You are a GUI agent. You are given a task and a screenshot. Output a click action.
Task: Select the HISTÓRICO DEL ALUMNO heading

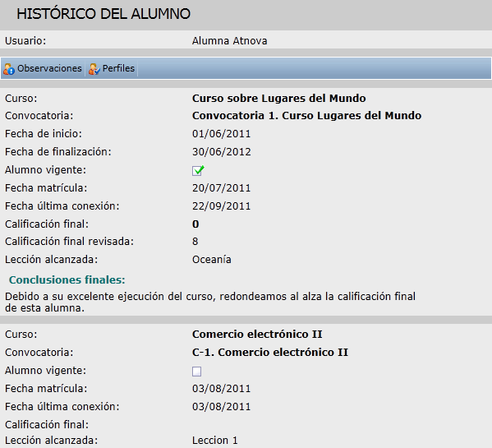pos(103,14)
